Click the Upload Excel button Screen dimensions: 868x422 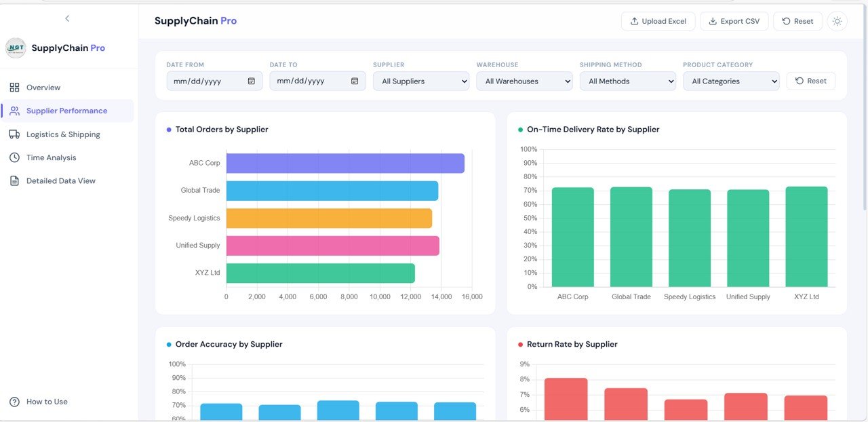tap(658, 21)
